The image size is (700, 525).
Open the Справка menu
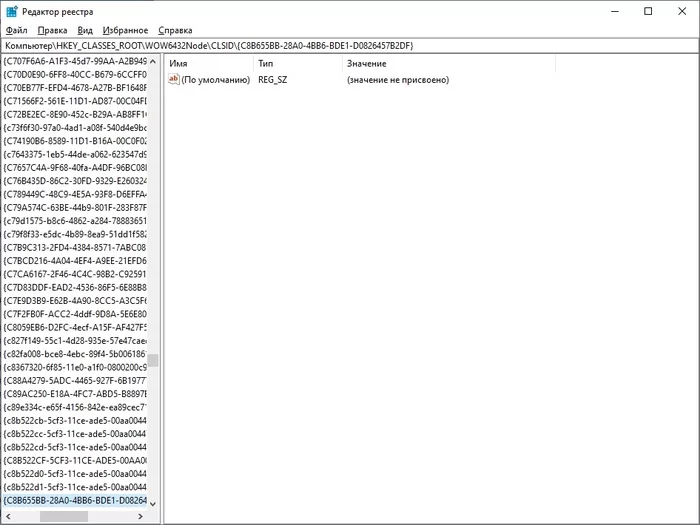176,31
